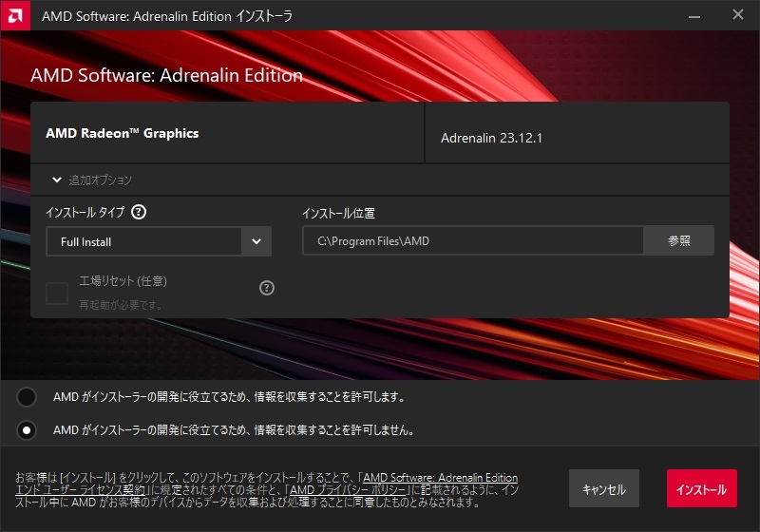Close the AMD installer window
This screenshot has width=760, height=532.
click(738, 15)
